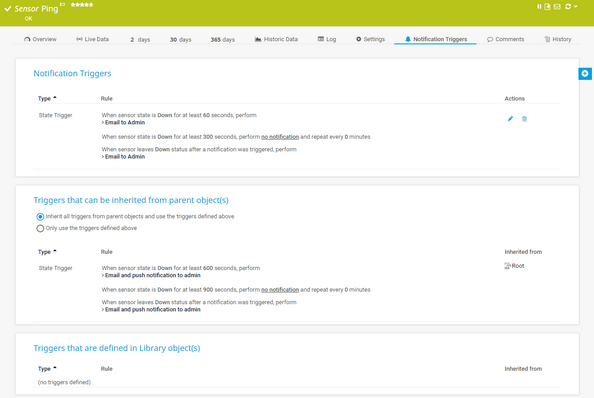Open dropdown arrow next to refresh icon
This screenshot has height=398, width=594.
click(x=575, y=6)
